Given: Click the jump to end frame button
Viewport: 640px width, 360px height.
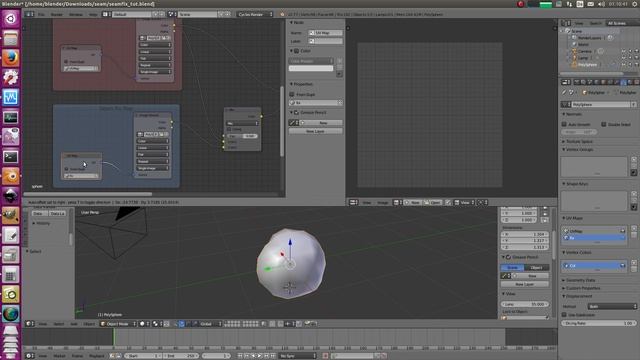Looking at the screenshot, I should [273, 356].
